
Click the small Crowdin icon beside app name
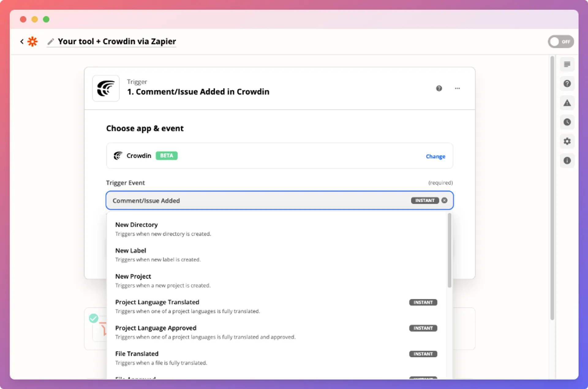point(118,155)
